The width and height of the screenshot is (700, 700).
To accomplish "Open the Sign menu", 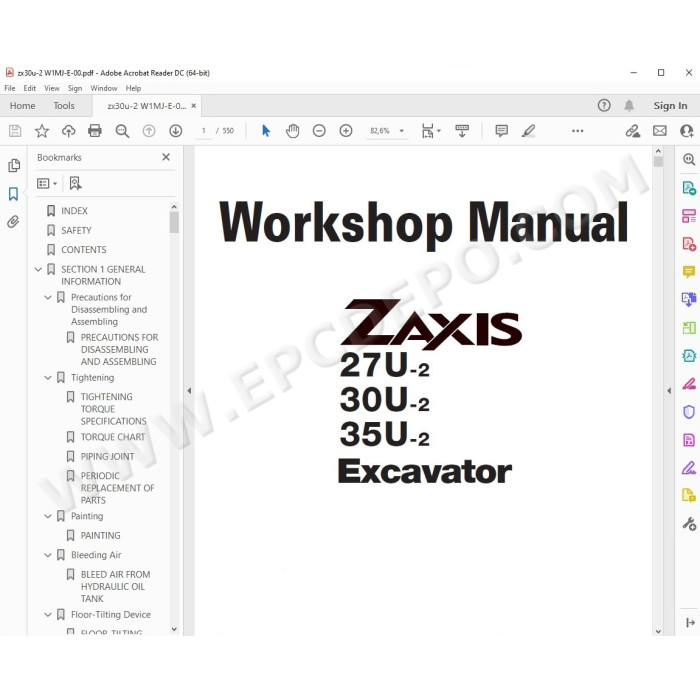I will click(x=75, y=88).
